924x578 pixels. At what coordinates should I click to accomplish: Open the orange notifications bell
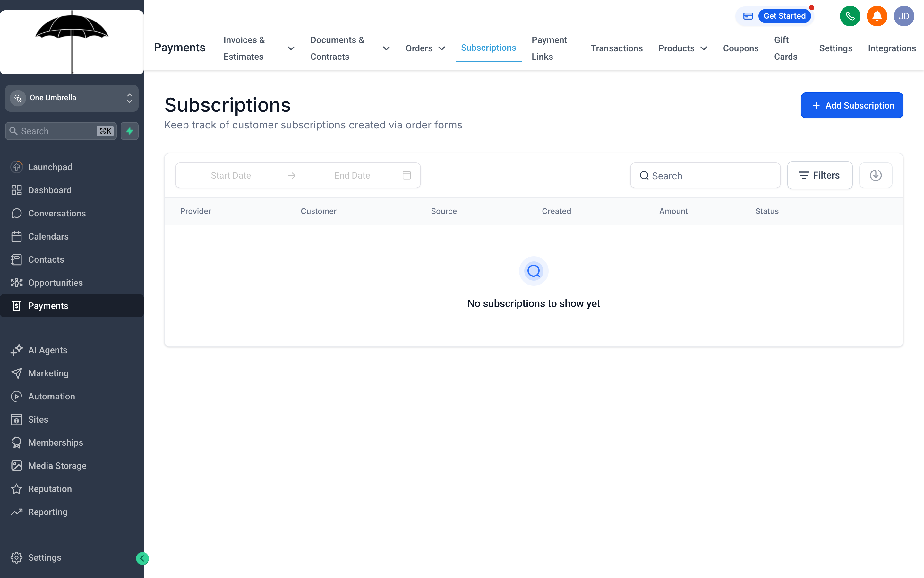877,16
